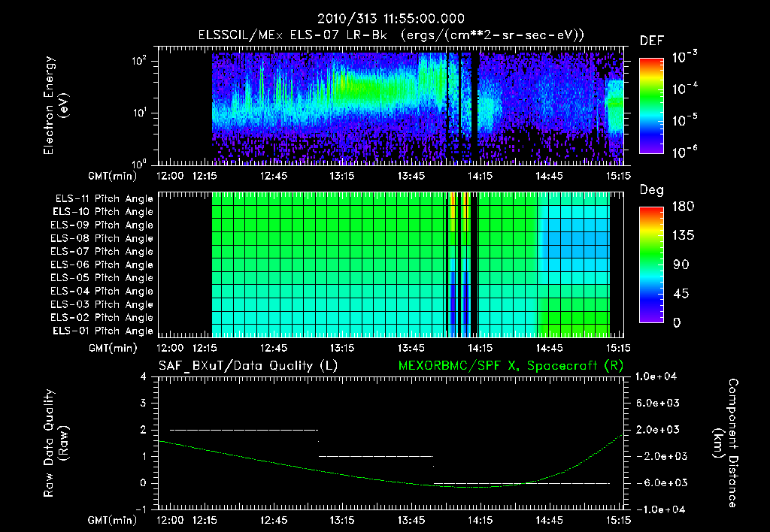Click the Raw Data Quality (Raw) axis label
This screenshot has height=532, width=770.
pyautogui.click(x=56, y=443)
